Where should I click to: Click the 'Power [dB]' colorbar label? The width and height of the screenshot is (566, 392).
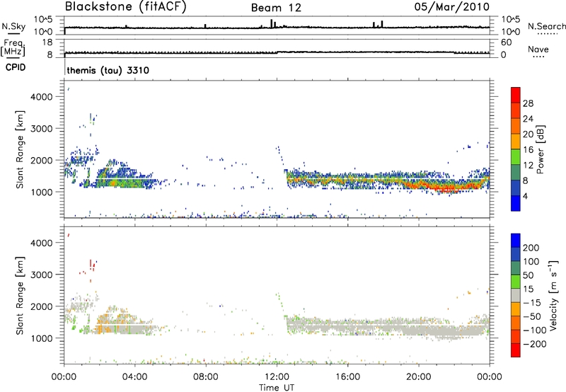coord(540,149)
